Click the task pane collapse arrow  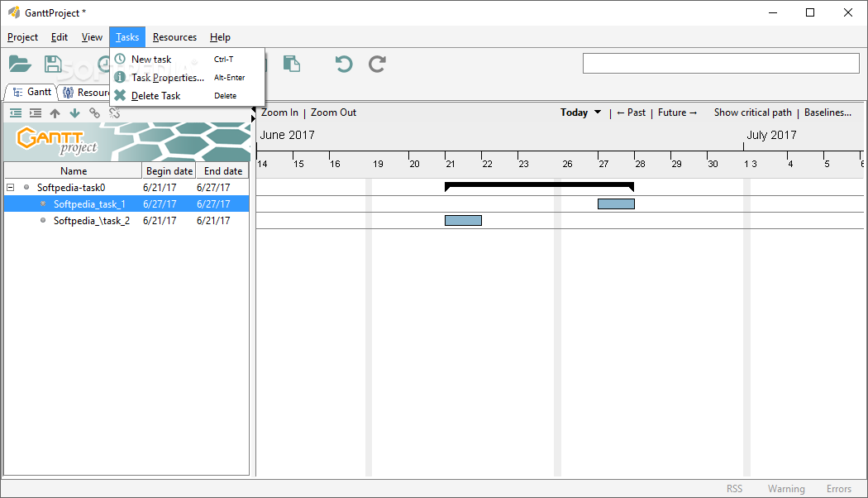pos(254,109)
